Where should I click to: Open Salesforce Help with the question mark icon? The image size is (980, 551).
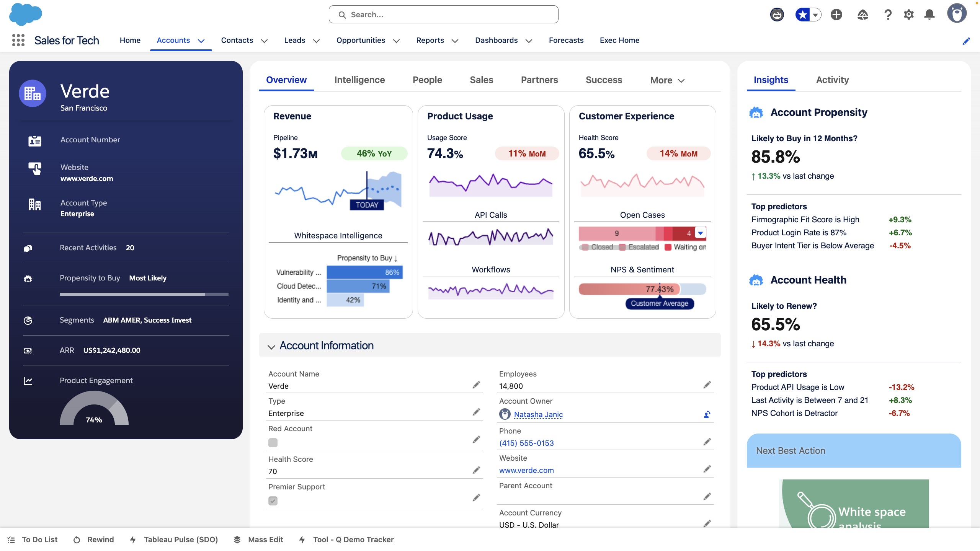[888, 15]
